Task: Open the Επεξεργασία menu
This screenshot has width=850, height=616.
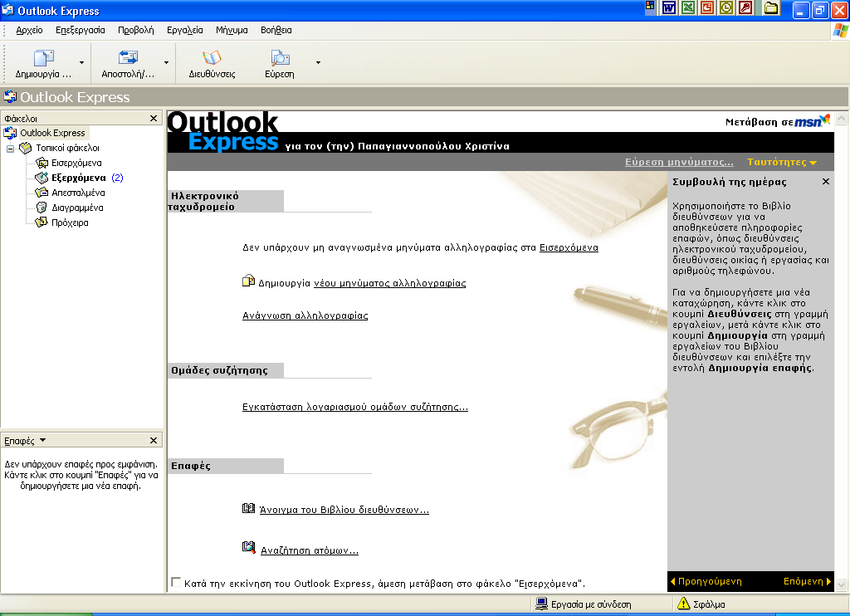Action: coord(81,31)
